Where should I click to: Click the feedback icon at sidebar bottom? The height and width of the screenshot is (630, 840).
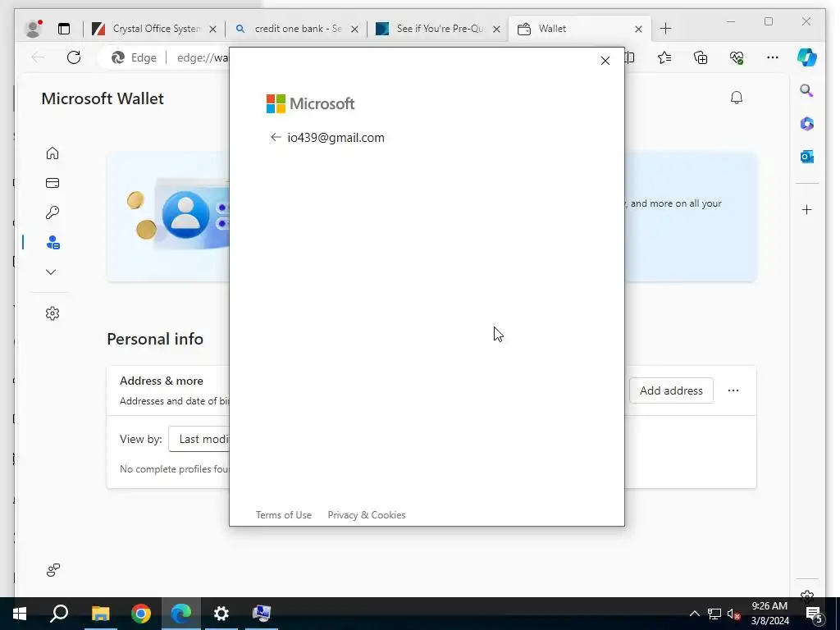click(53, 570)
